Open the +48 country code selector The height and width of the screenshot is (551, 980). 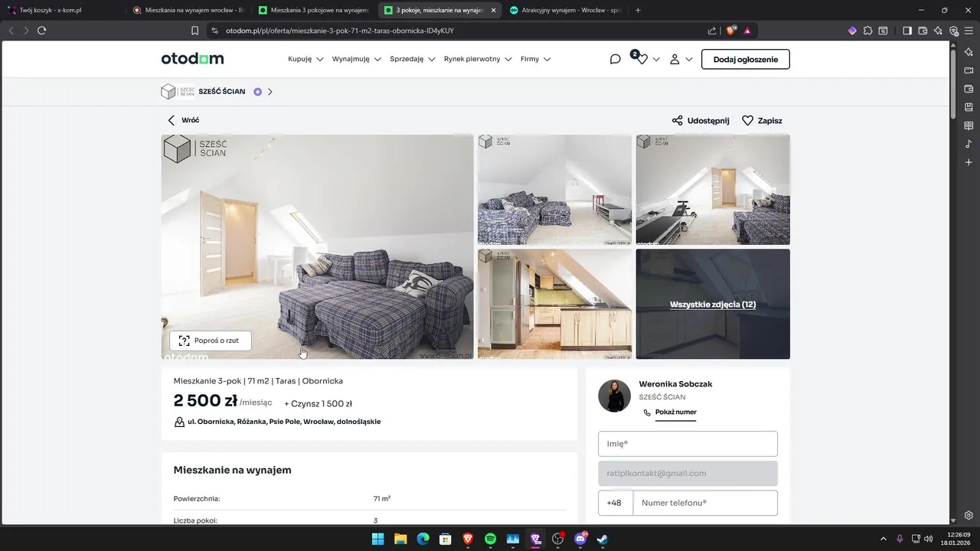tap(615, 503)
